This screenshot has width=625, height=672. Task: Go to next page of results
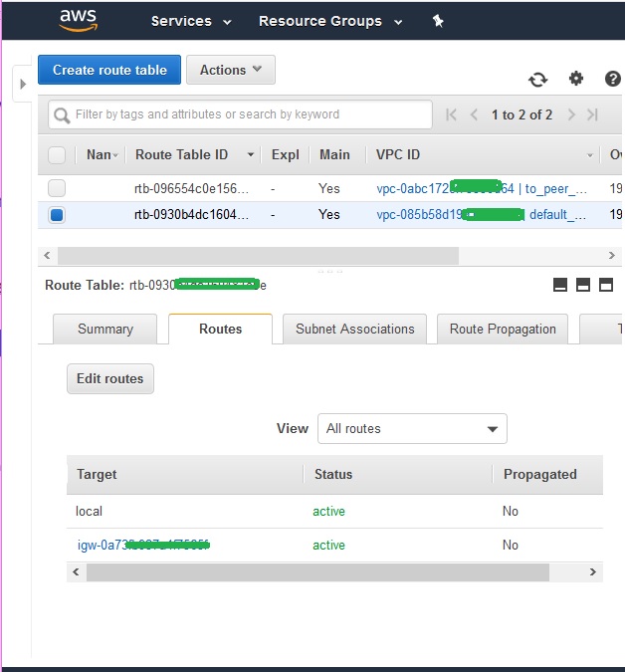point(571,114)
